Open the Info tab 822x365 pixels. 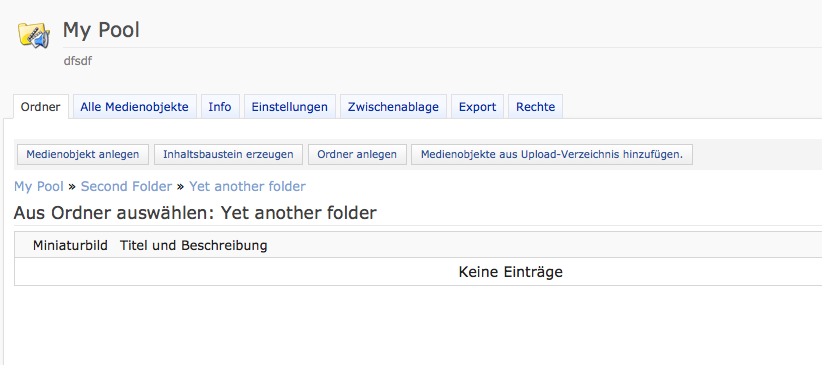tap(220, 107)
